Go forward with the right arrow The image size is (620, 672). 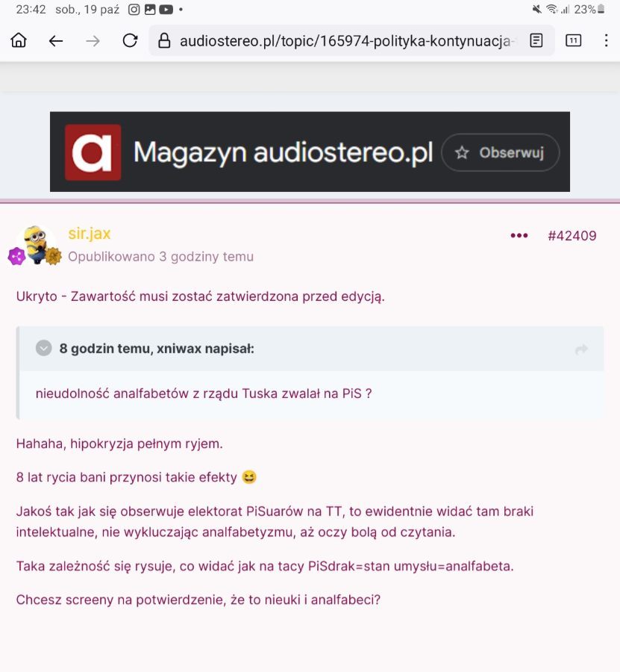pyautogui.click(x=93, y=41)
